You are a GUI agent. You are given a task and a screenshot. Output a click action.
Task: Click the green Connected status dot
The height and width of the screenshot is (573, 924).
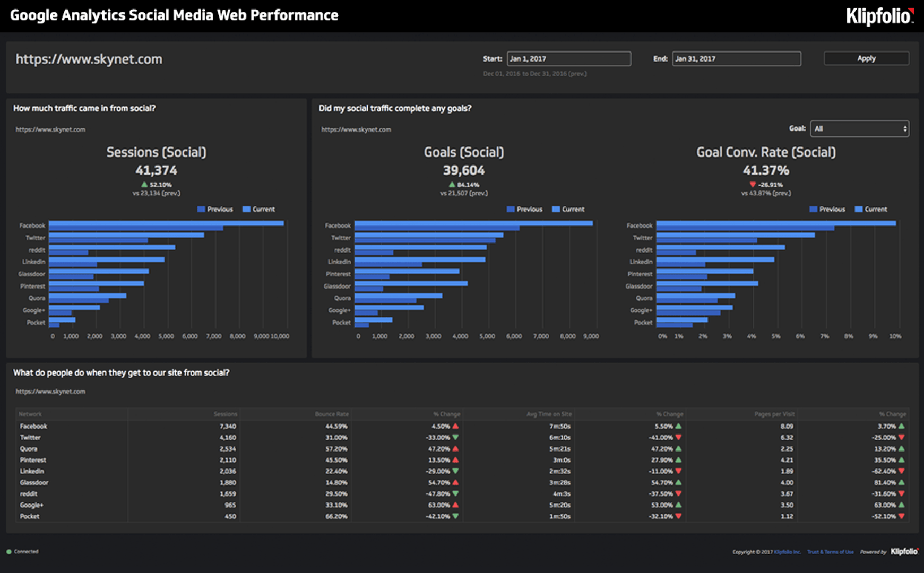coord(9,552)
